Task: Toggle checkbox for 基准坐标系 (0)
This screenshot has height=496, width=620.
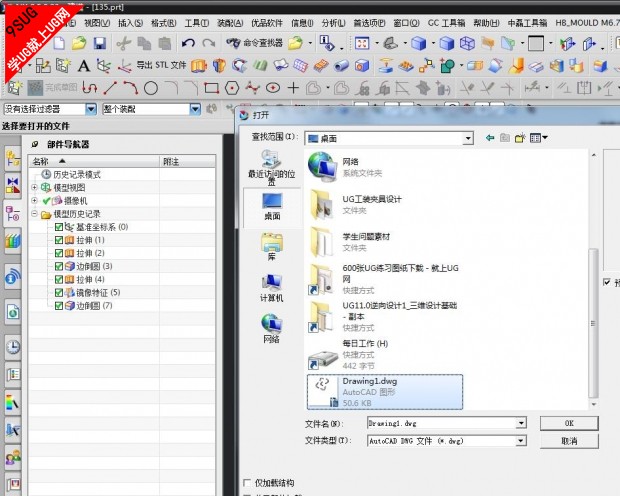Action: (x=59, y=227)
